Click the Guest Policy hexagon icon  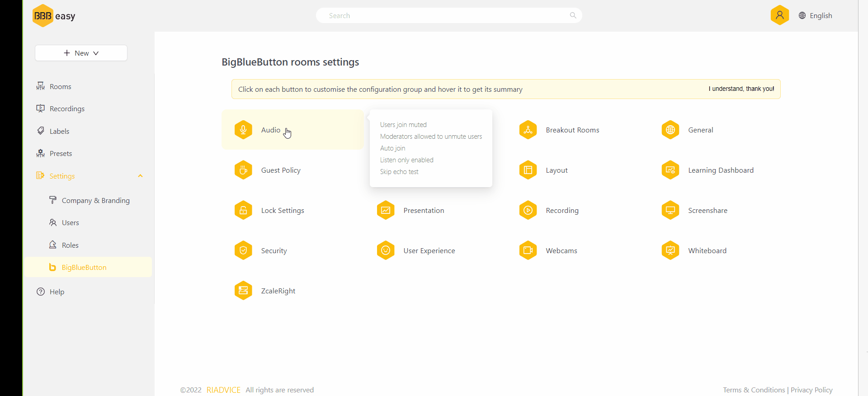pyautogui.click(x=243, y=170)
